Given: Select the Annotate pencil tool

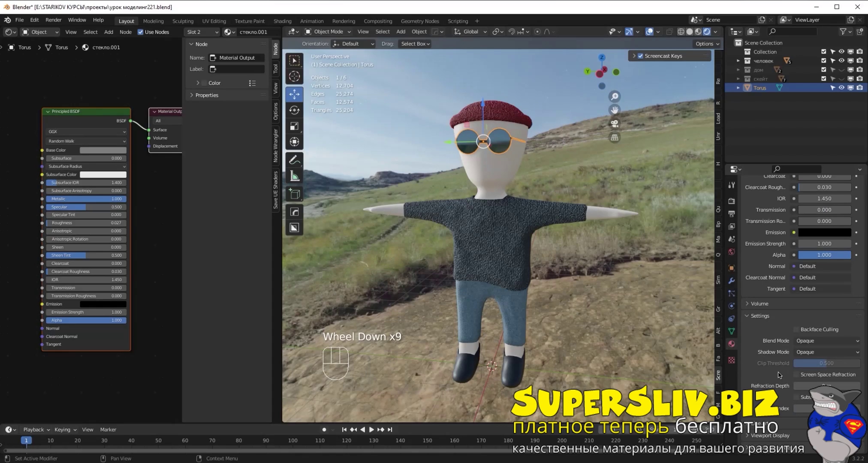Looking at the screenshot, I should (x=294, y=160).
